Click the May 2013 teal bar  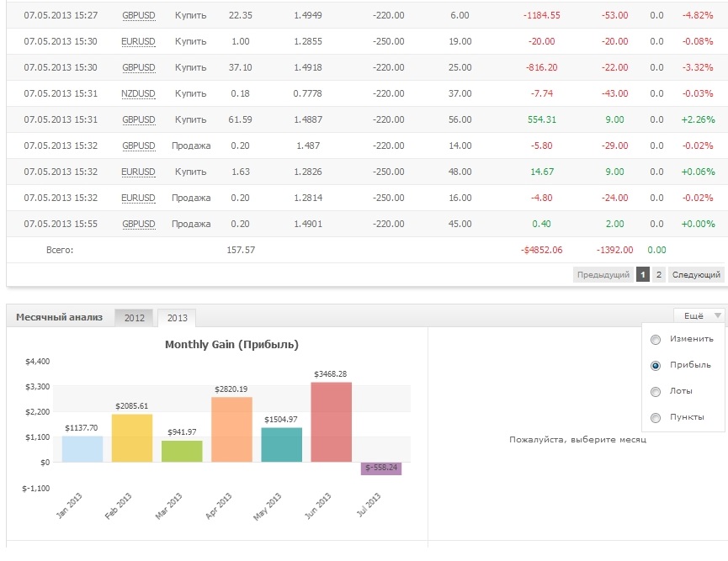pos(281,445)
